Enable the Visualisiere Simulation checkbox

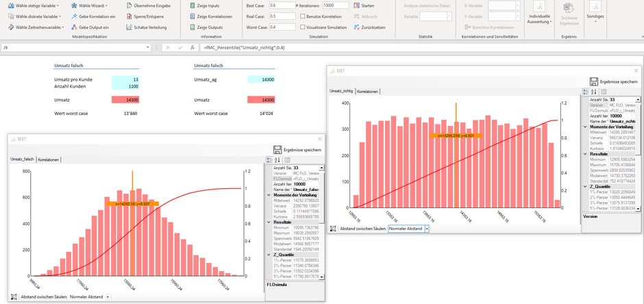303,27
